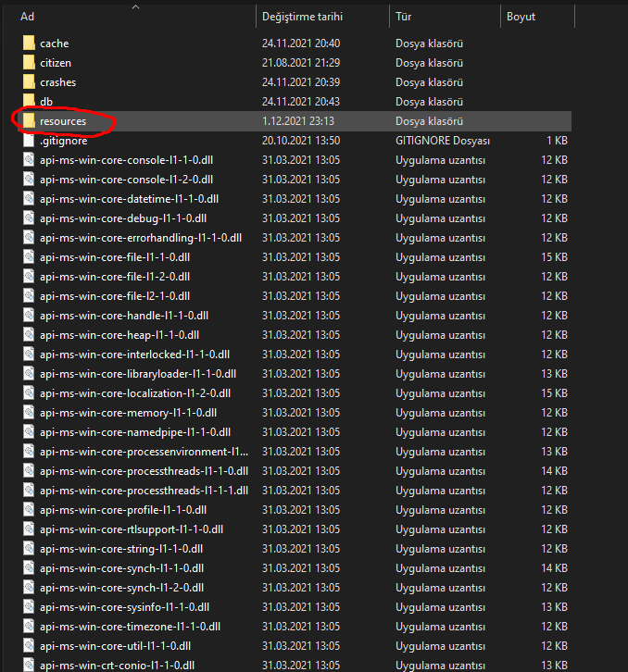Click the 13 KB size of api-ms-win-core-libraryloader-l1-1-0.dll
Image resolution: width=628 pixels, height=672 pixels.
[x=554, y=374]
